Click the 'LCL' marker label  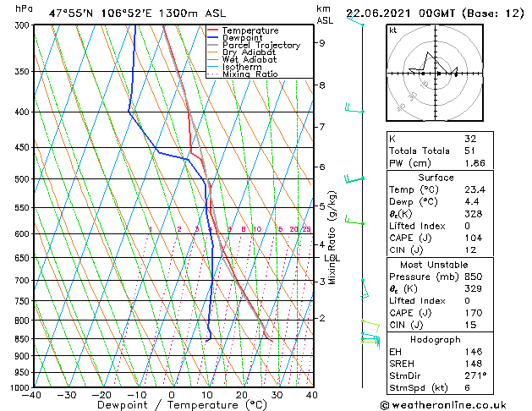pyautogui.click(x=332, y=259)
